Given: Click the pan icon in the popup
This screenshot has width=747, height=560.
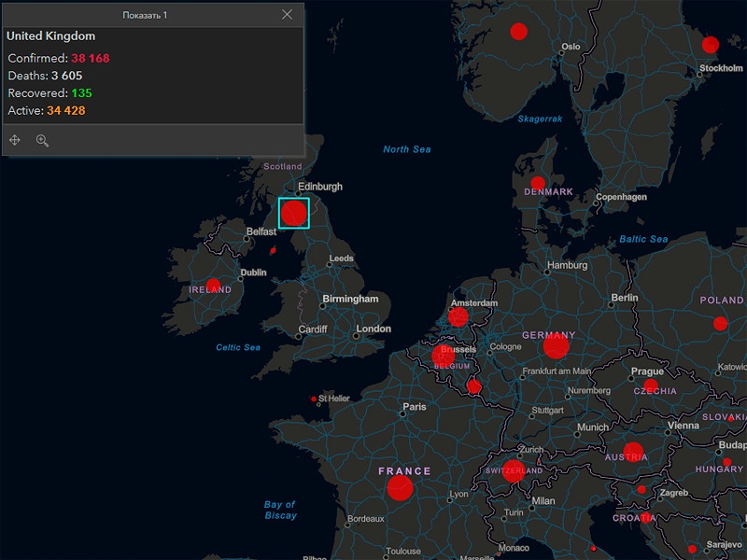Looking at the screenshot, I should (x=15, y=140).
